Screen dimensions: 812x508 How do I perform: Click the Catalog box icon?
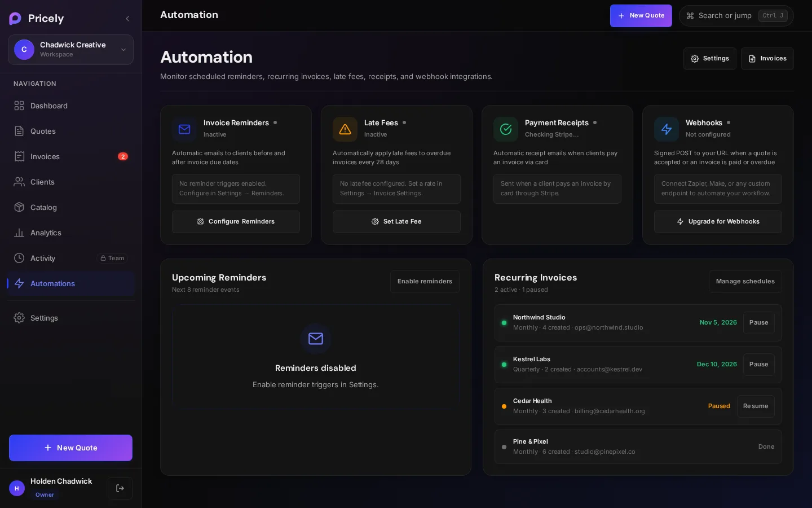click(x=19, y=207)
